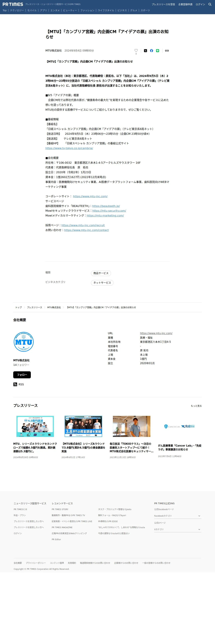Expand the Facebookカテゴリ dropdown

(178, 516)
